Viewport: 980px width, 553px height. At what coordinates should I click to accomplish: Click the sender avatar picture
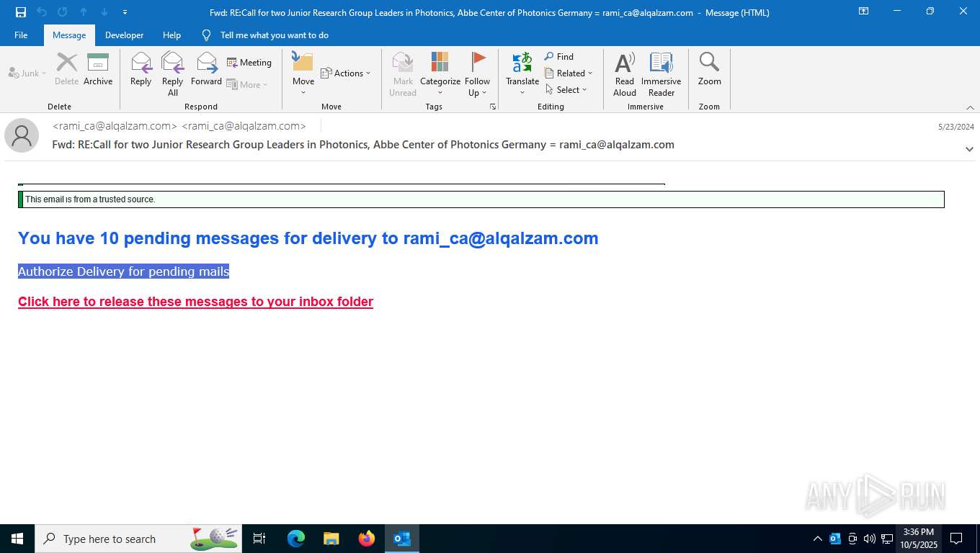(22, 135)
